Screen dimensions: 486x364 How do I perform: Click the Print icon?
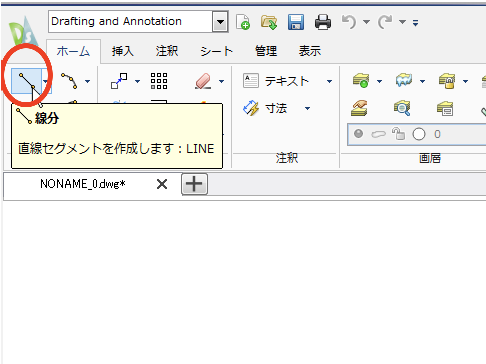pos(323,22)
